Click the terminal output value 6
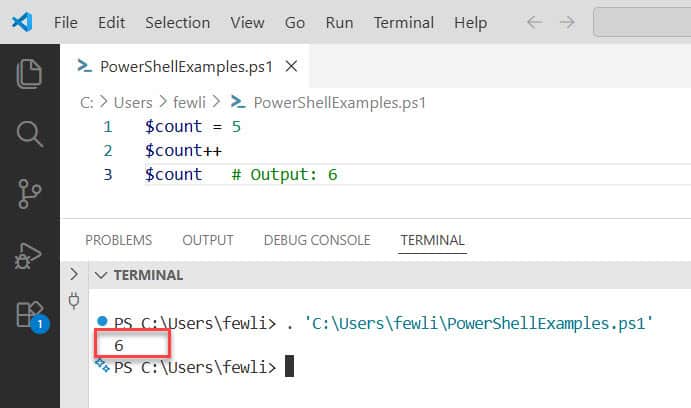This screenshot has height=408, width=691. pos(119,345)
